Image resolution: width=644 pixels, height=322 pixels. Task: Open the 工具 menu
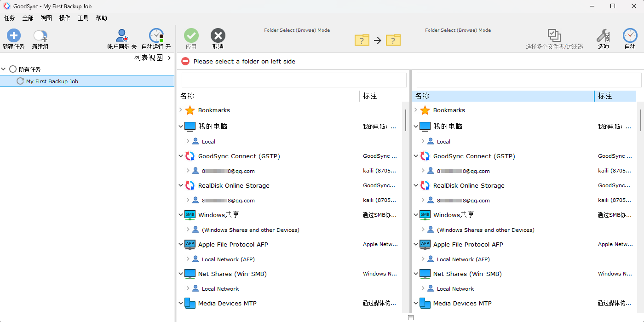pyautogui.click(x=83, y=18)
